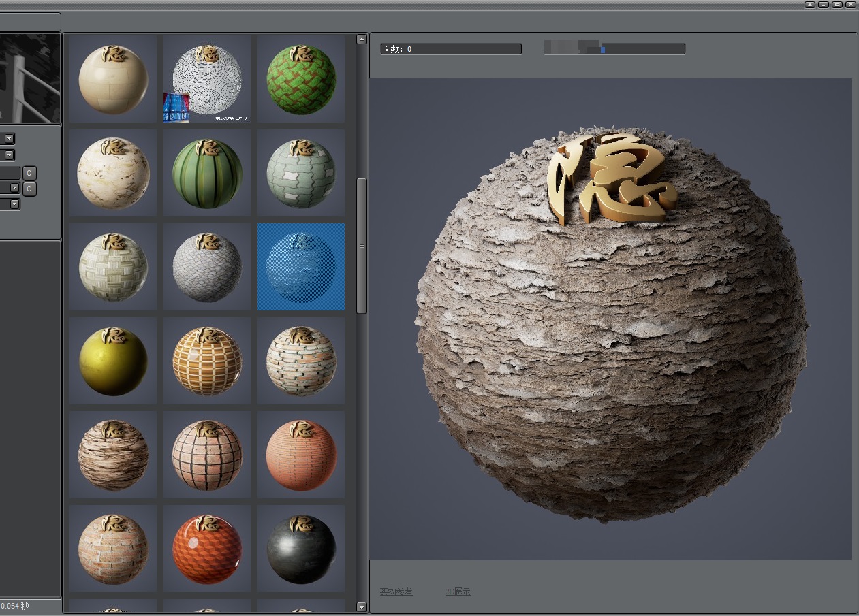Select the gray cobblestone material sphere
Screen dimensions: 859x616
[x=206, y=267]
